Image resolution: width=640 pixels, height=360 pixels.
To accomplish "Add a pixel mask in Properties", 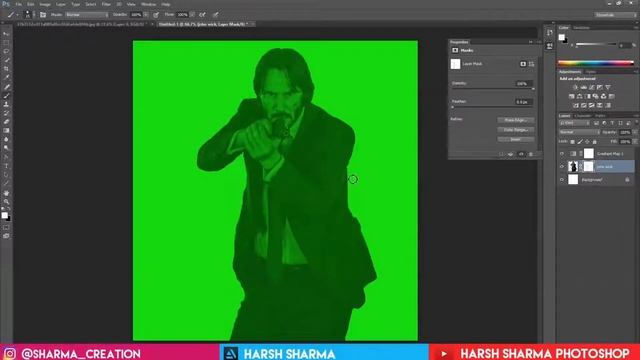I will [523, 64].
